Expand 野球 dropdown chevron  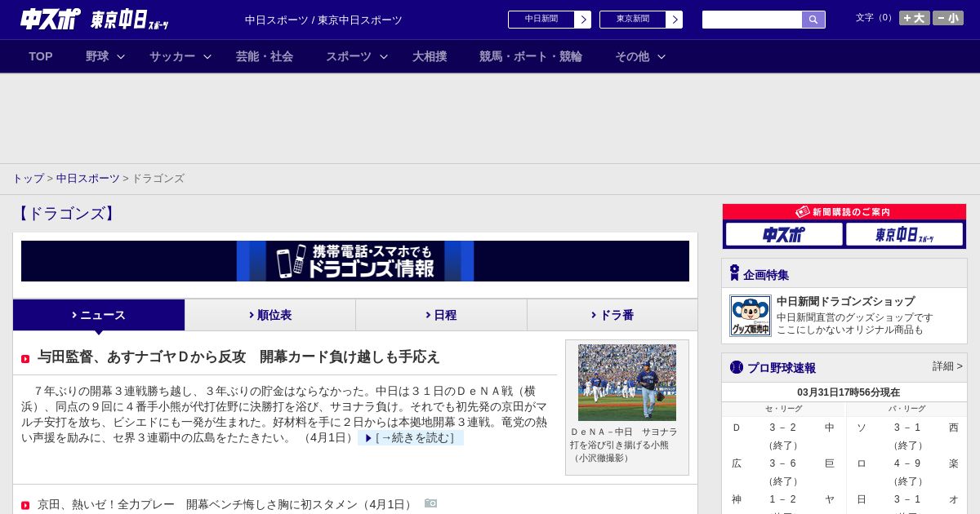[121, 56]
